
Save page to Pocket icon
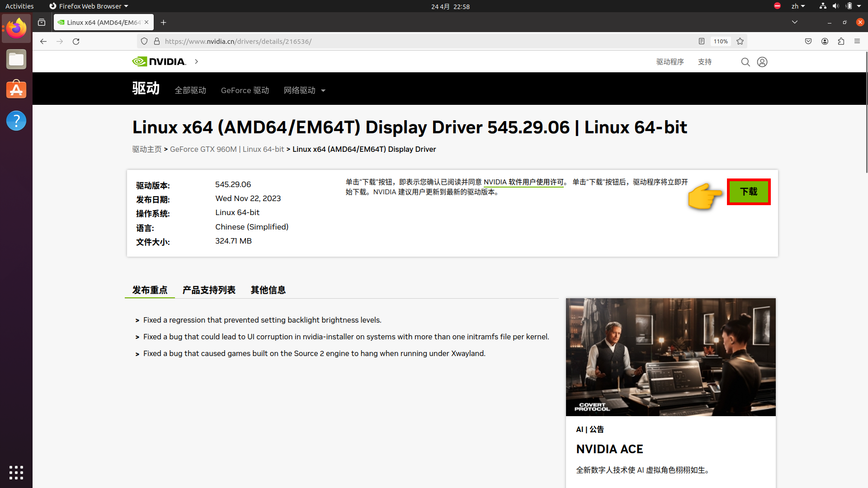pyautogui.click(x=808, y=42)
